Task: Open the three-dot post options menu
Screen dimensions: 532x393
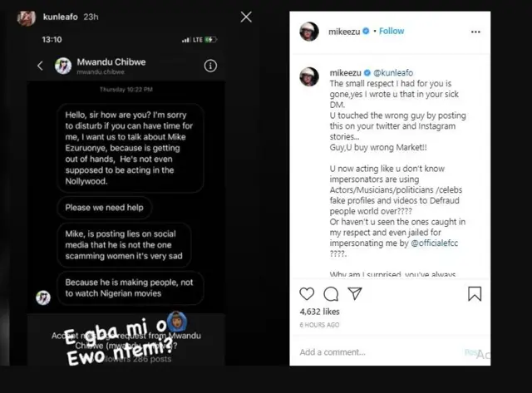Action: (x=475, y=32)
